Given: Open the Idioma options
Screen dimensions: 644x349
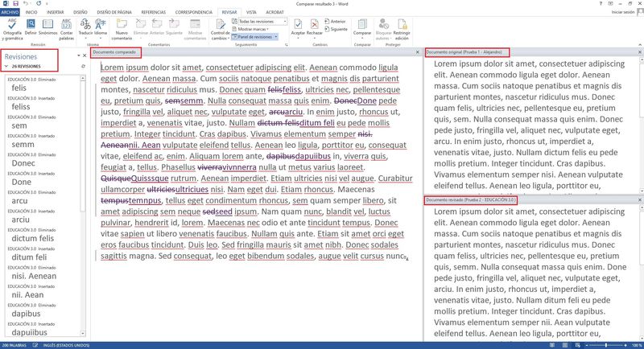Looking at the screenshot, I should [101, 27].
